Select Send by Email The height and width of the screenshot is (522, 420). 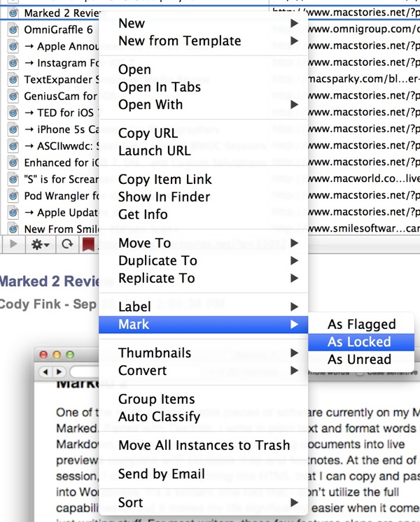click(203, 474)
